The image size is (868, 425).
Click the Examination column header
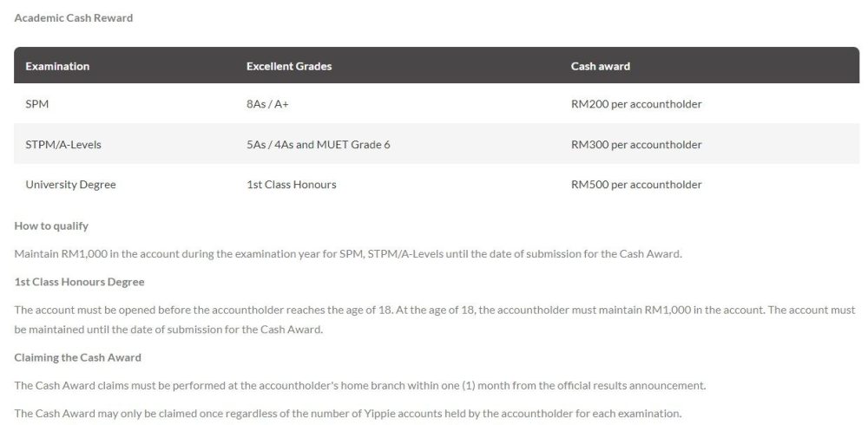57,66
